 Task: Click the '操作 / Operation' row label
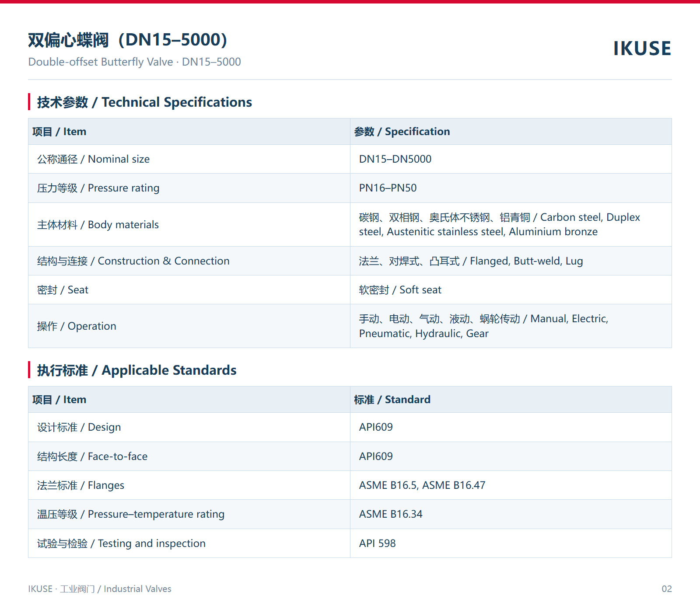coord(77,326)
